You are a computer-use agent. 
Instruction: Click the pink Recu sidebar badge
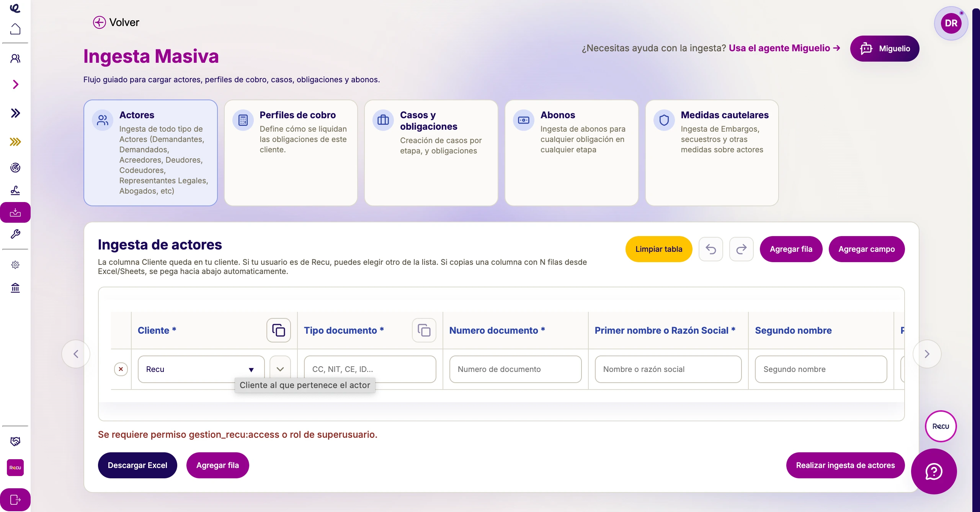click(x=15, y=468)
